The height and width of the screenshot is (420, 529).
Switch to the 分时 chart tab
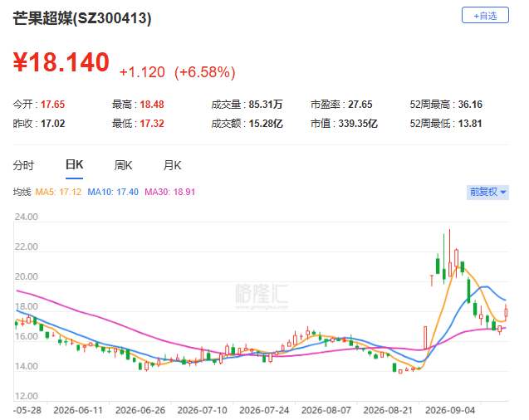23,165
